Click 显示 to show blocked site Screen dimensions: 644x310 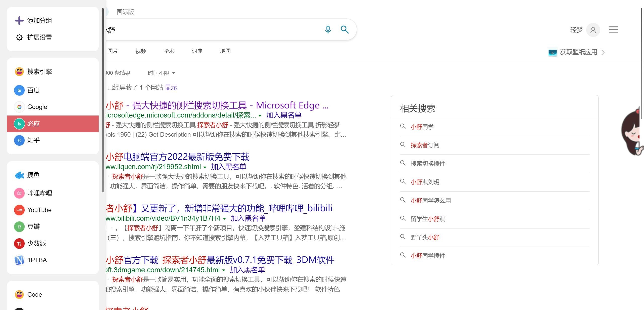pyautogui.click(x=171, y=88)
